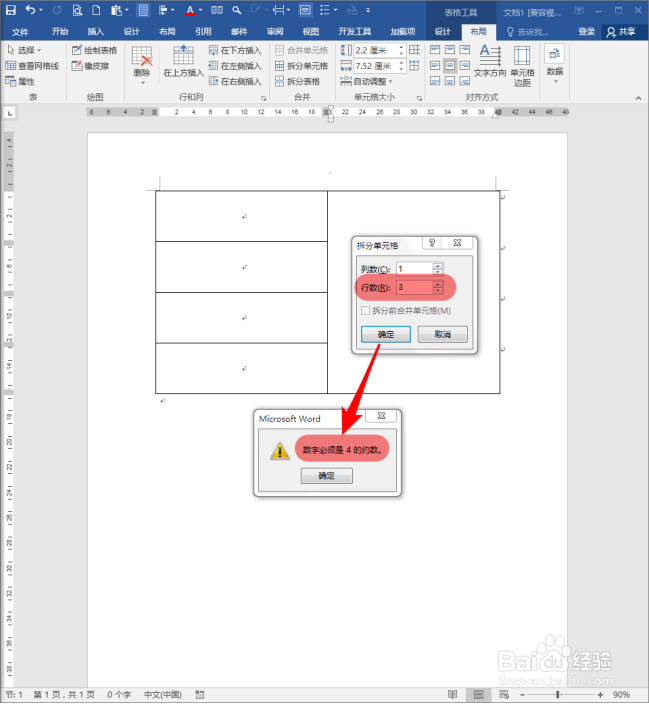The height and width of the screenshot is (704, 649).
Task: Close the Microsoft Word warning dialog
Action: pyautogui.click(x=381, y=416)
